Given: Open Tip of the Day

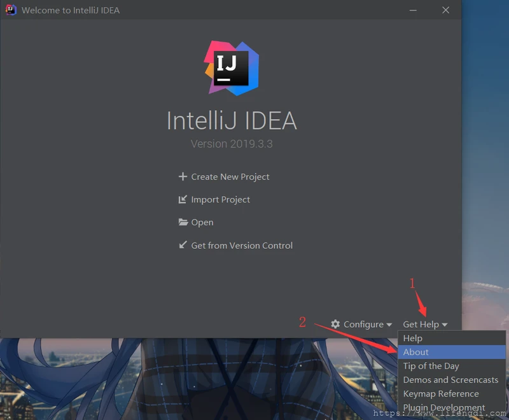Looking at the screenshot, I should point(431,366).
